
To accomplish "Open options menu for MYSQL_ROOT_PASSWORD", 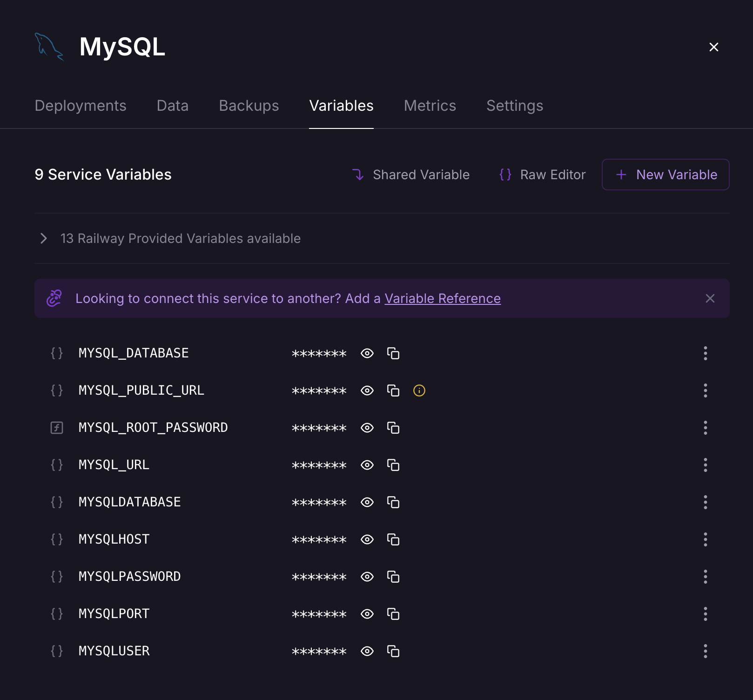I will [x=706, y=428].
